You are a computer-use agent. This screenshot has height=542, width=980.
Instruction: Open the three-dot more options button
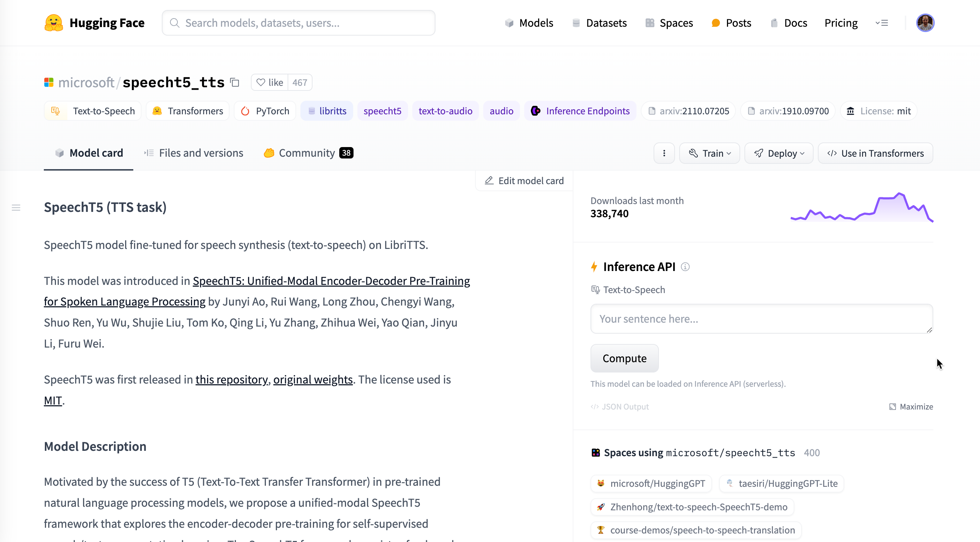pos(664,153)
